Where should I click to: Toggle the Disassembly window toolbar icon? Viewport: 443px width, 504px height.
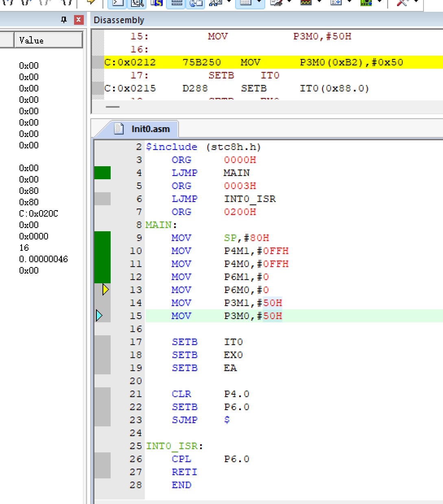pos(138,3)
